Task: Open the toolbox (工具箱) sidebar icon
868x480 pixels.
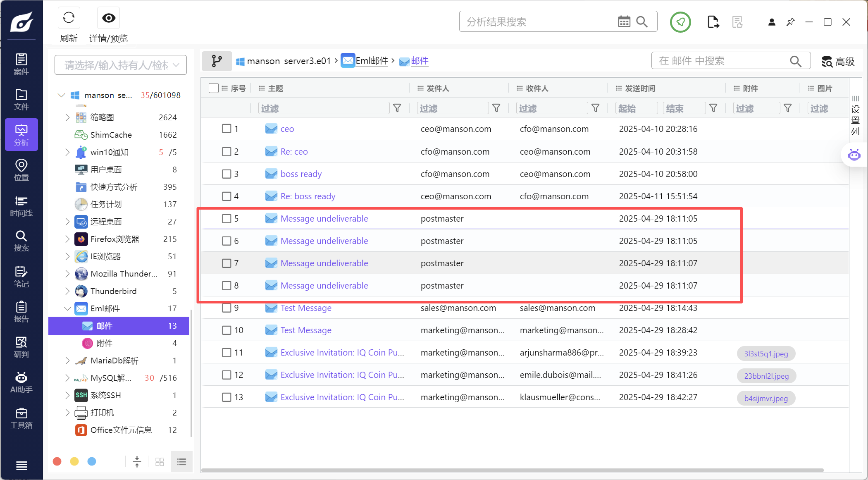Action: click(x=21, y=418)
